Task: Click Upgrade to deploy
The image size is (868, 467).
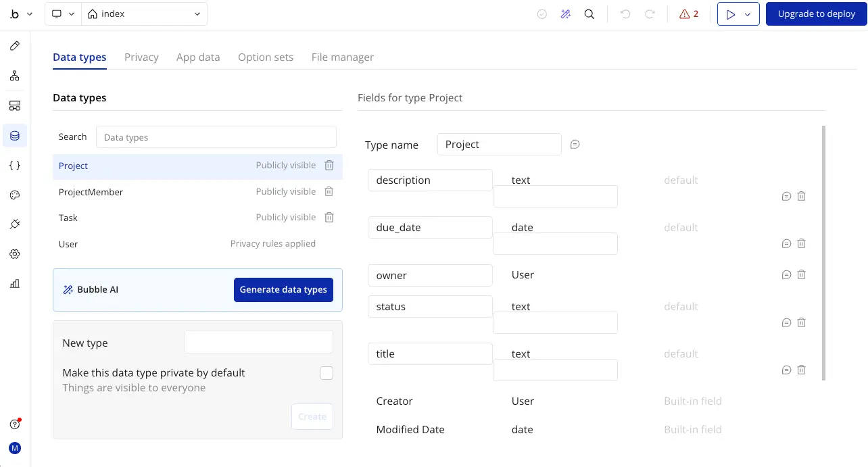Action: (x=816, y=14)
